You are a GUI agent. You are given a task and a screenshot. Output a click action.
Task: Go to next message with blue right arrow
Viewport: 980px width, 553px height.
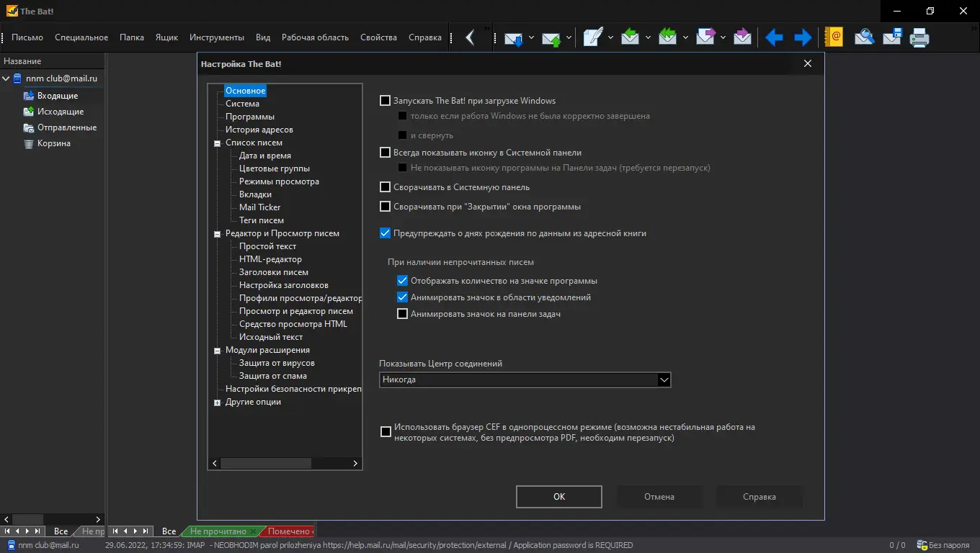click(x=802, y=37)
